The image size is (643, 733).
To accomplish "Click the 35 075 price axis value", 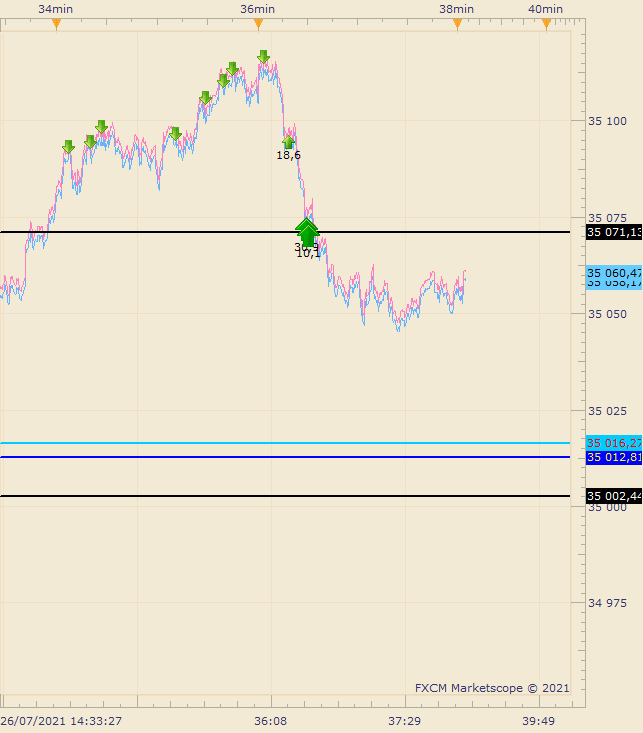I will click(607, 218).
